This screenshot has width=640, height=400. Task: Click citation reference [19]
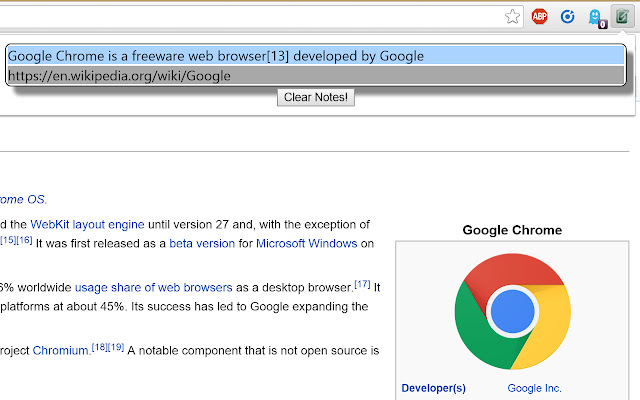point(116,347)
